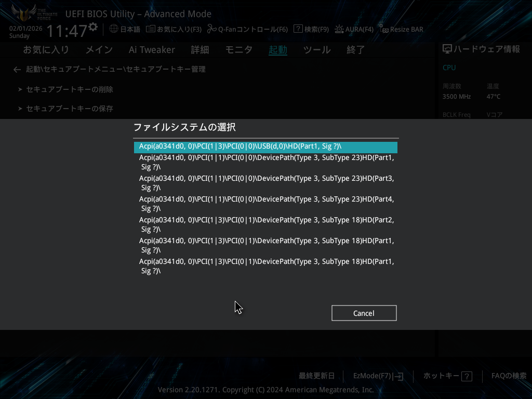The height and width of the screenshot is (399, 532).
Task: Click back arrow in breadcrumb path
Action: (x=17, y=70)
